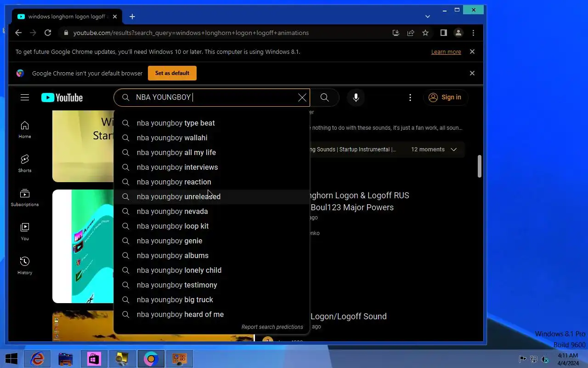Choose the nba youngboy albums suggestion
Screen dimensions: 588x368
(x=212, y=255)
